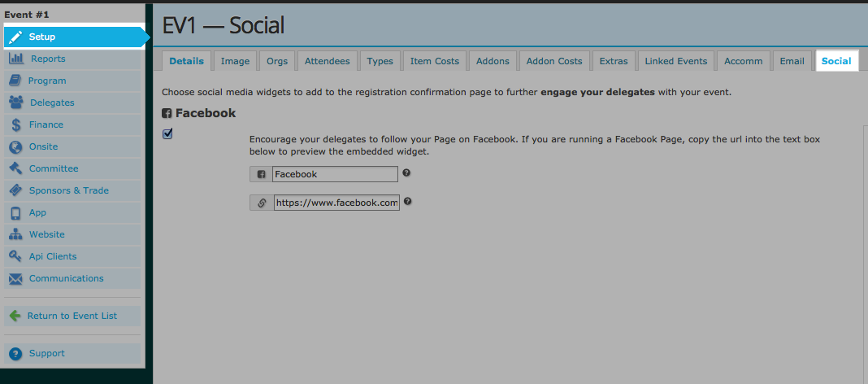Click the Return to Event List link
The image size is (868, 384).
(x=72, y=316)
